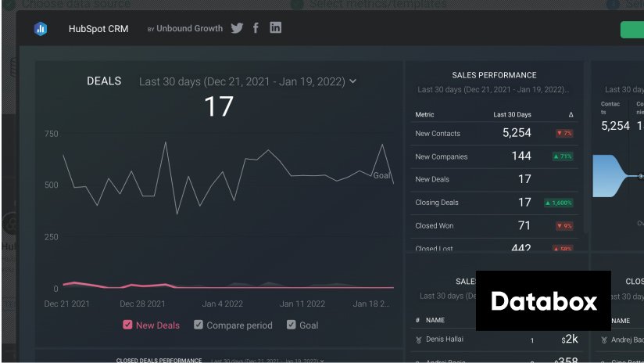Click the big 17 deals value
Viewport: 644px width, 363px height.
(x=219, y=106)
